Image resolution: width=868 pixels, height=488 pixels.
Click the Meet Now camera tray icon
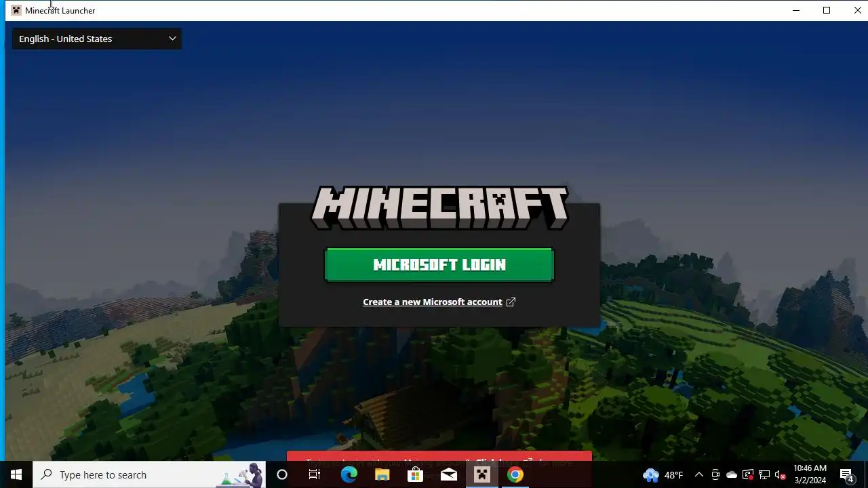pyautogui.click(x=715, y=475)
